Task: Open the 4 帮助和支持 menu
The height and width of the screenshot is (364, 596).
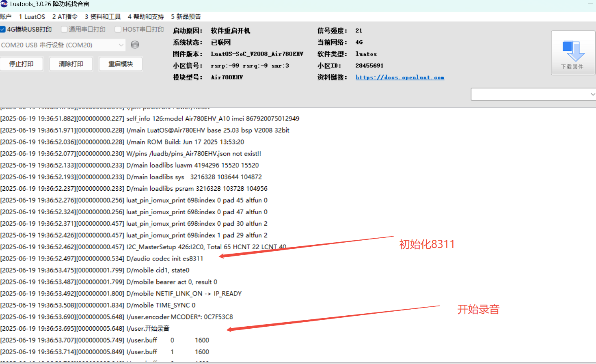Action: [x=146, y=17]
